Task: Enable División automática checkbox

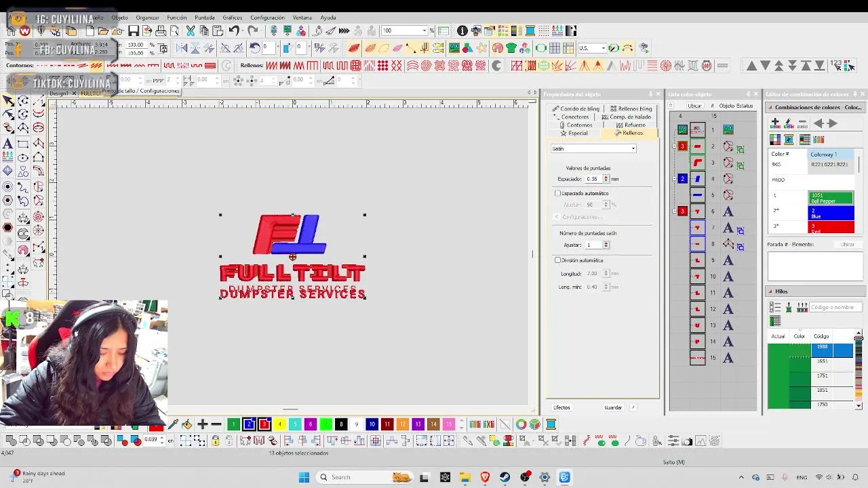Action: coord(558,260)
